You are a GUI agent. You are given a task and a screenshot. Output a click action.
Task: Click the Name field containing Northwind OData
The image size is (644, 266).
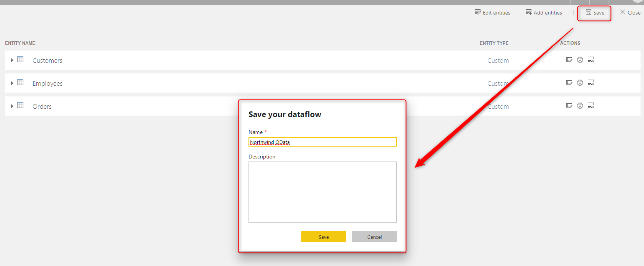(322, 142)
